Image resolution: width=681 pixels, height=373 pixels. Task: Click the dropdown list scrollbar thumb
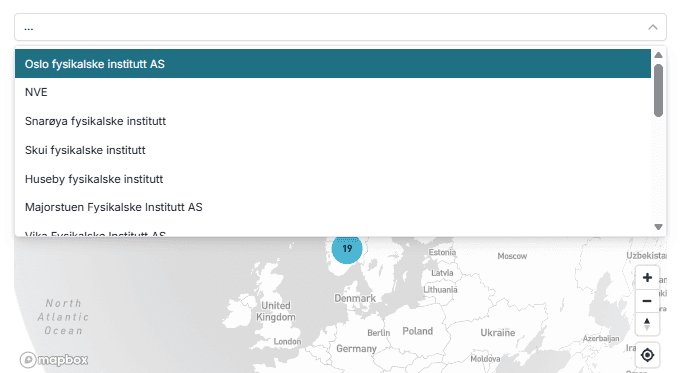[x=658, y=90]
